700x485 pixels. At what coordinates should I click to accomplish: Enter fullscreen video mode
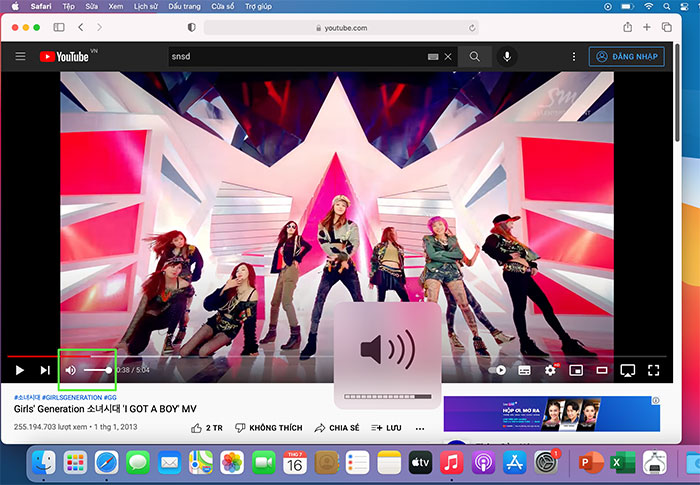tap(654, 370)
